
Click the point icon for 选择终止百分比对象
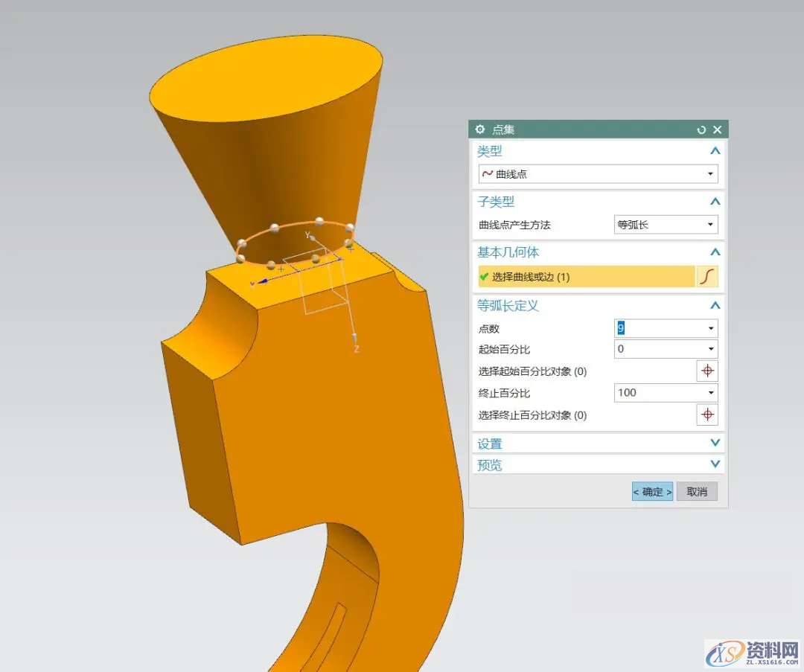click(x=707, y=415)
